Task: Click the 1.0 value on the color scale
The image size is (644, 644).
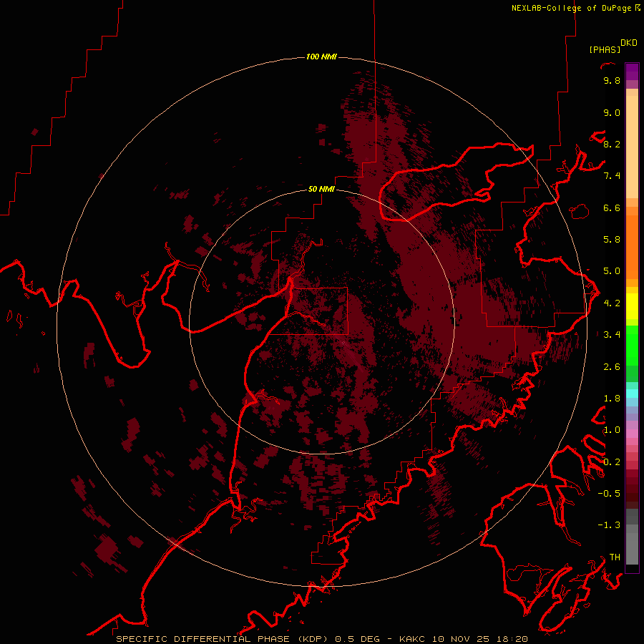Action: tap(612, 430)
